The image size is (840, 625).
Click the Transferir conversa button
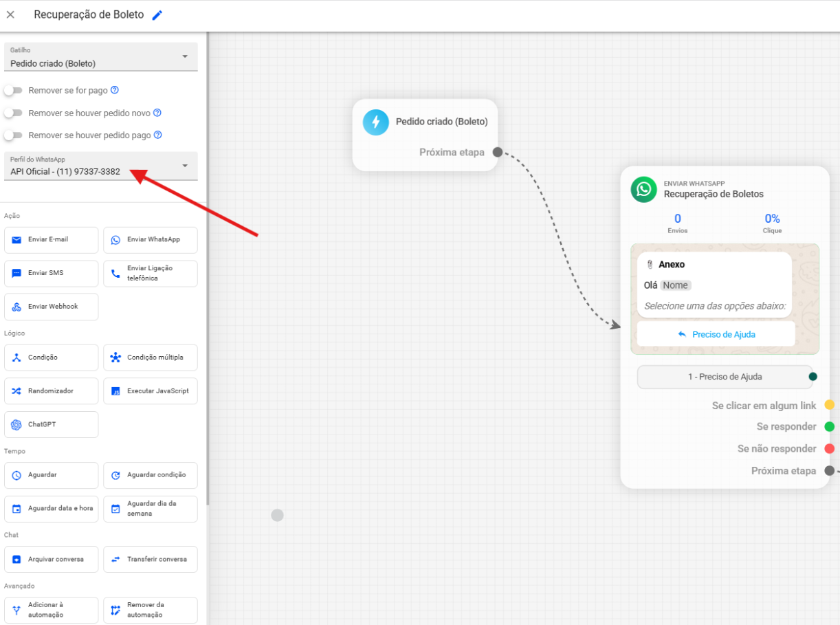coord(150,560)
